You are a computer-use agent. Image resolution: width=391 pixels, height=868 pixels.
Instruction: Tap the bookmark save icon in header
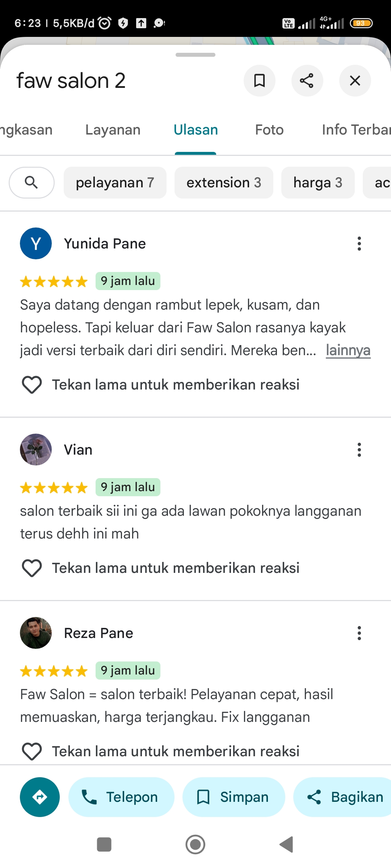click(259, 81)
